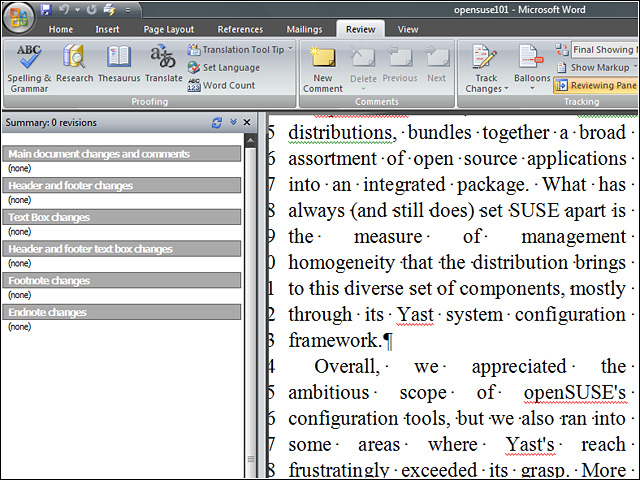Screen dimensions: 640x480
Task: Switch to the Insert tab
Action: (107, 29)
